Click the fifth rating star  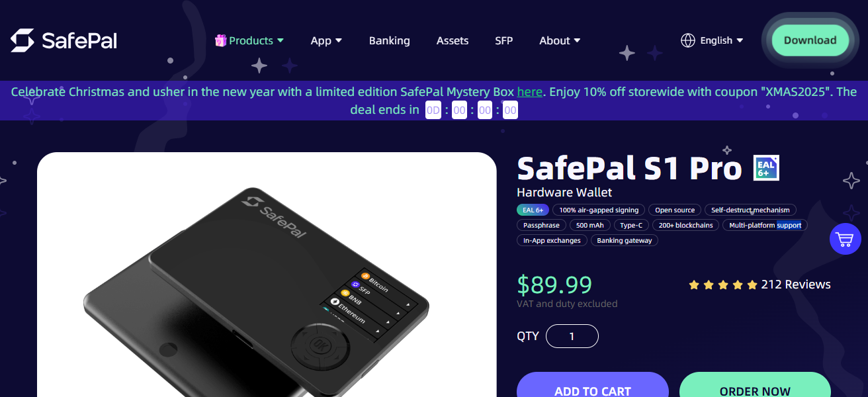[750, 285]
